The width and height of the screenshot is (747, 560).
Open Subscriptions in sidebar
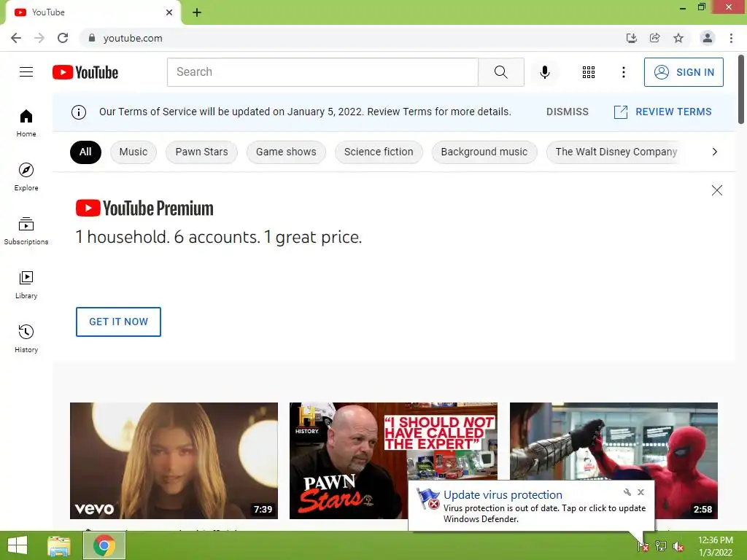[26, 231]
